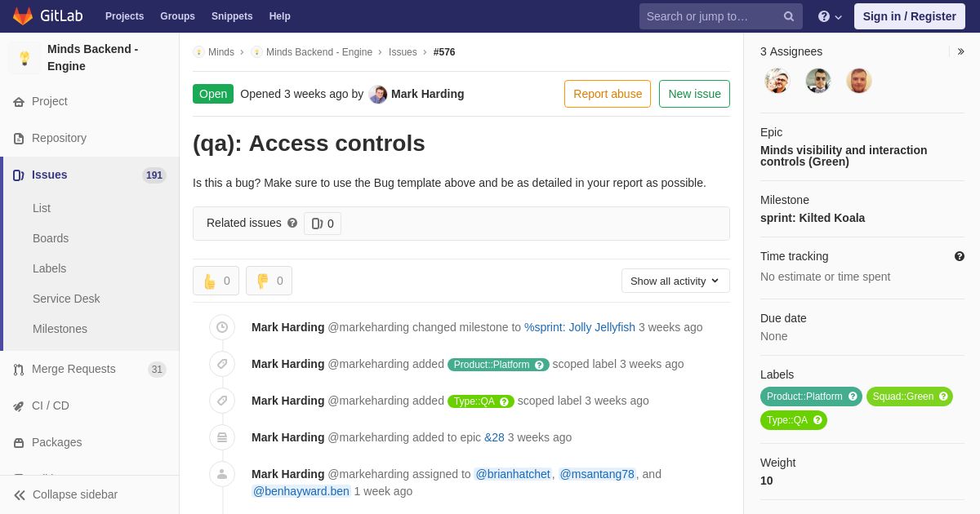Viewport: 980px width, 514px height.
Task: Expand the Show all activity dropdown
Action: tap(675, 281)
